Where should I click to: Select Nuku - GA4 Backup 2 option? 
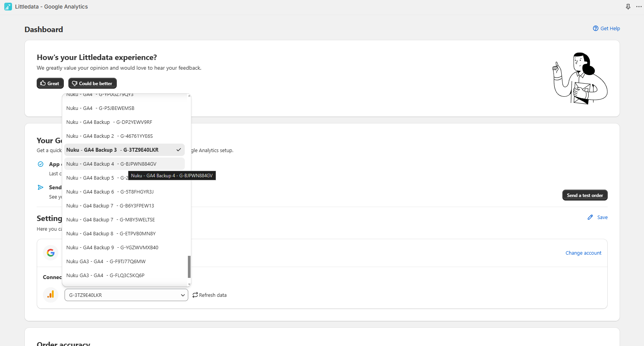124,136
